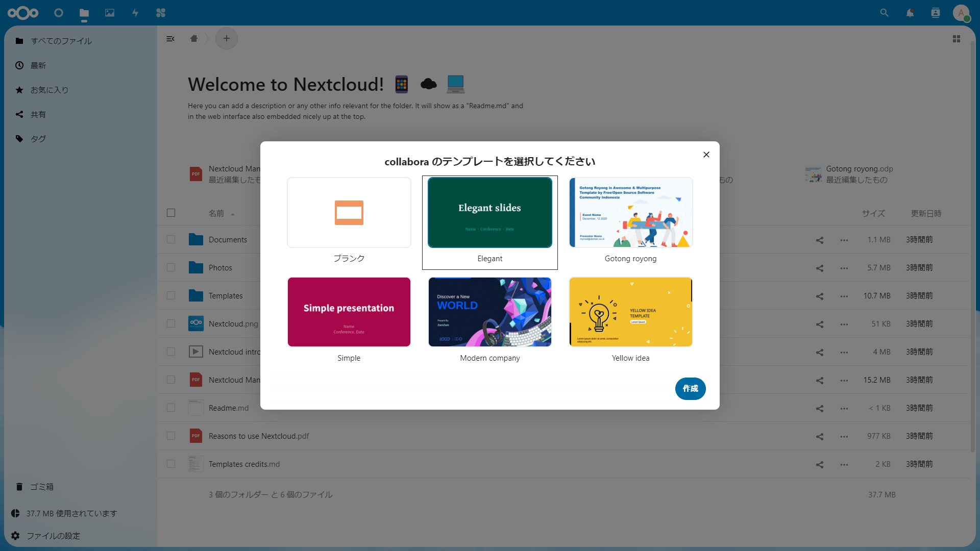Image resolution: width=980 pixels, height=551 pixels.
Task: Select the Yellow idea template thumbnail
Action: point(630,312)
